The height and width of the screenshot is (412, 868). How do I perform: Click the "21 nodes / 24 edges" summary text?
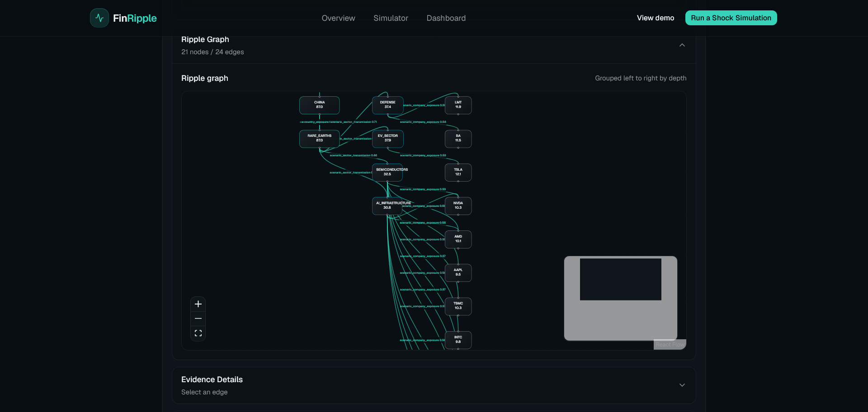click(x=212, y=52)
